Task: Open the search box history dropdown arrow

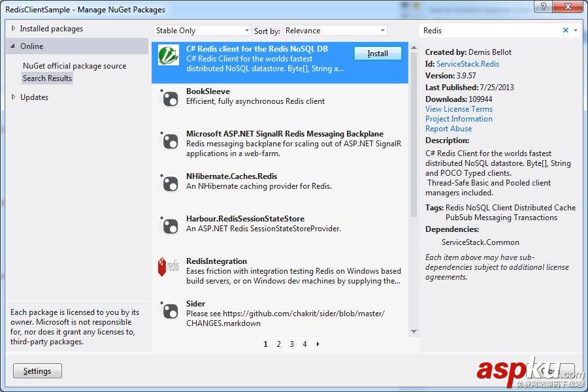Action: click(x=576, y=31)
